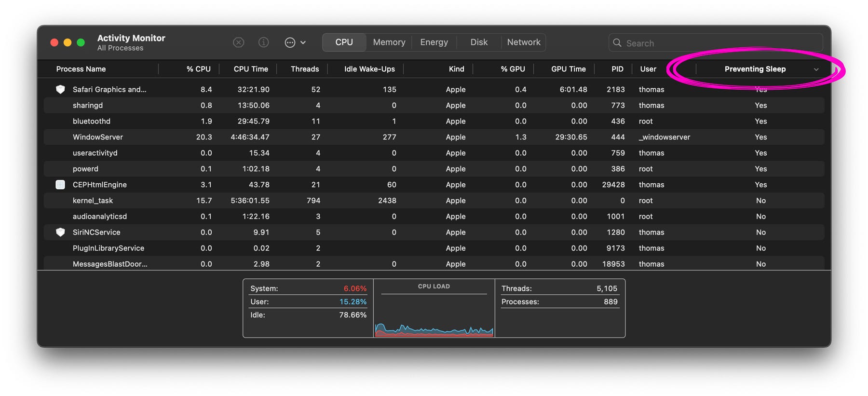This screenshot has height=396, width=868.
Task: Select the bluetoothd process row
Action: [434, 121]
